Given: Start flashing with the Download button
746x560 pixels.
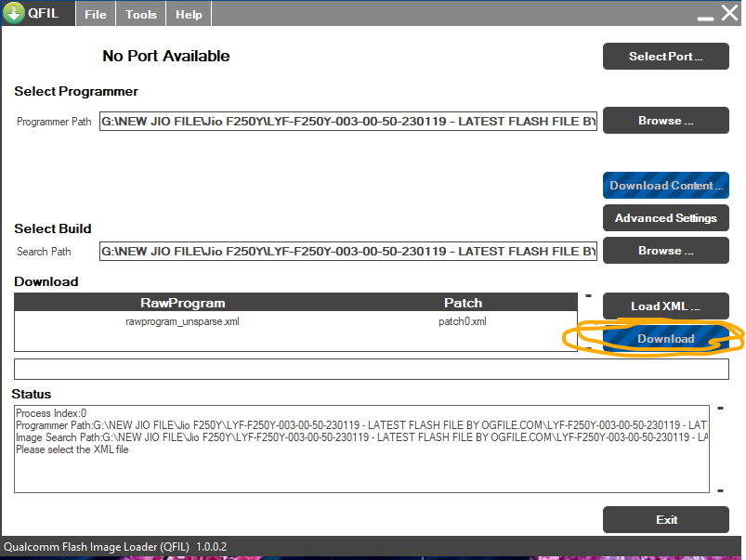Looking at the screenshot, I should click(665, 339).
